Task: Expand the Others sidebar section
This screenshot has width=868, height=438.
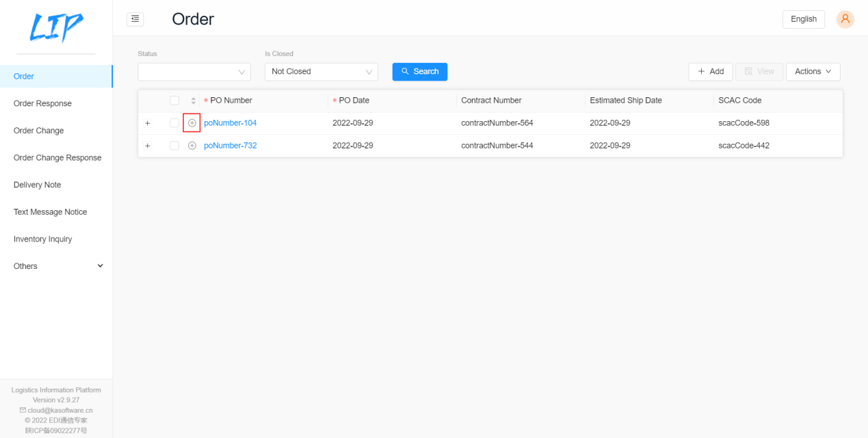Action: tap(56, 266)
